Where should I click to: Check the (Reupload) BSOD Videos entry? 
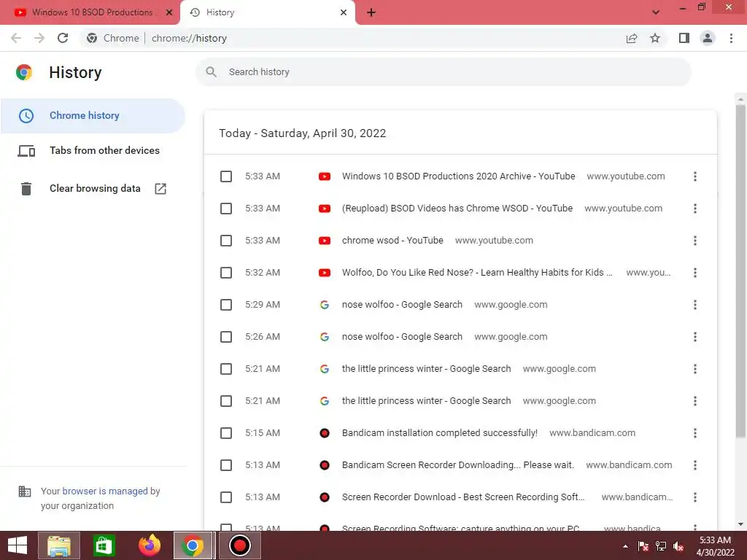226,209
